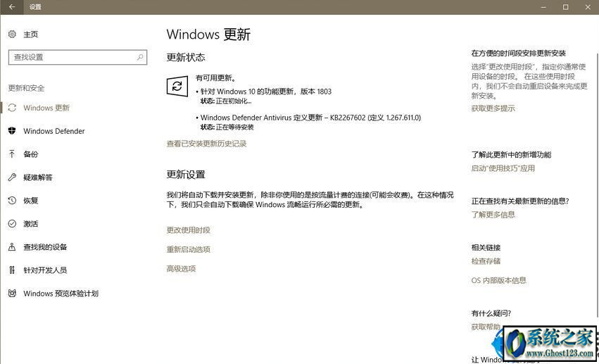Click 获取更多提示 link
The width and height of the screenshot is (599, 364).
(493, 108)
